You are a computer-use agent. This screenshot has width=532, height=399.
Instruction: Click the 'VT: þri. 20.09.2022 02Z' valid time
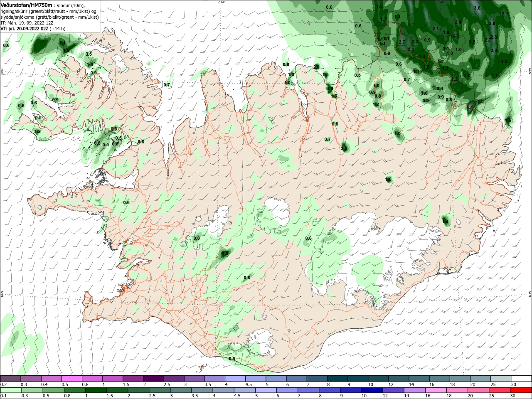(x=25, y=29)
